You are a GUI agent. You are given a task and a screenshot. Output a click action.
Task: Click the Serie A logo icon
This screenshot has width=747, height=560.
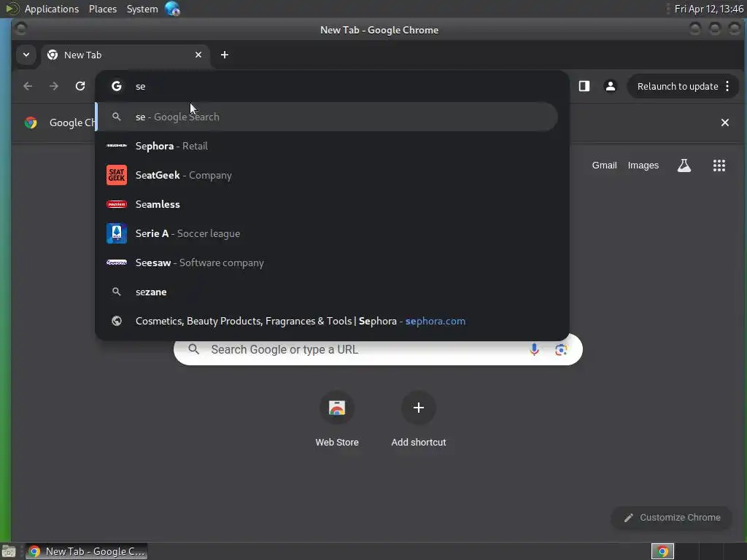pos(117,233)
